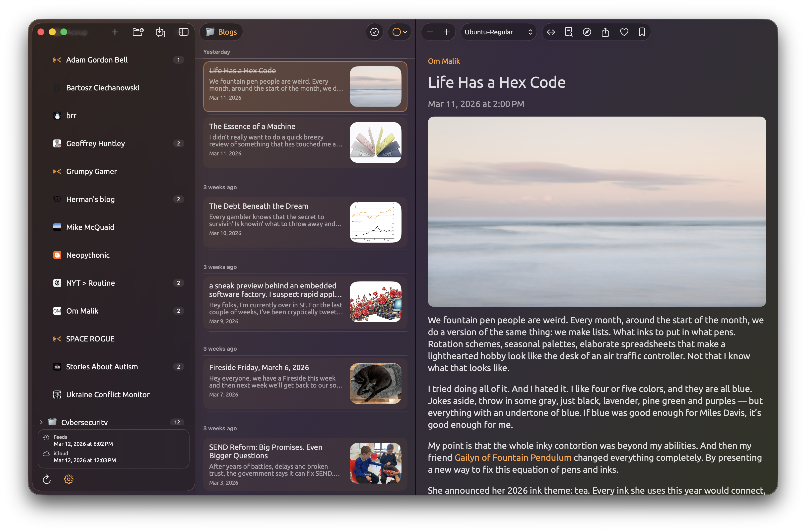Open the read filter dropdown above article list
The image size is (806, 532).
[x=399, y=32]
